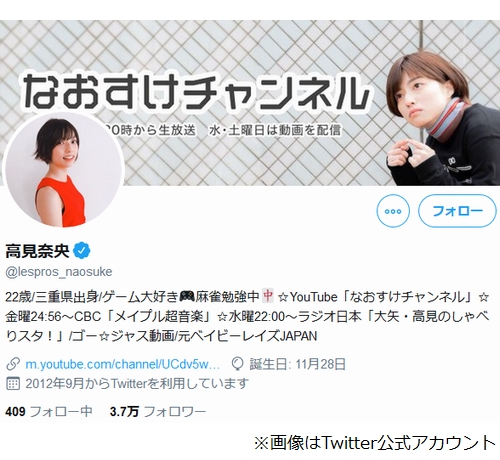This screenshot has height=460, width=500.
Task: Follow the account with フォロー button
Action: 457,211
